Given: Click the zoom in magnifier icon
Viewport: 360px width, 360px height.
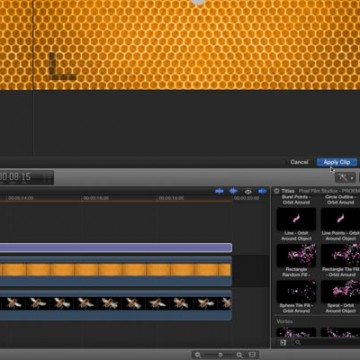Looking at the screenshot, I should [239, 355].
